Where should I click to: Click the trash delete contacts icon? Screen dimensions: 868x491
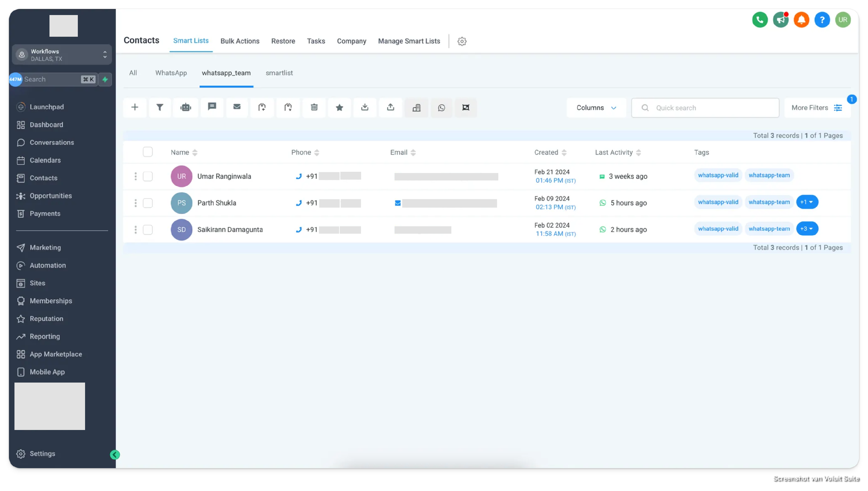click(314, 108)
